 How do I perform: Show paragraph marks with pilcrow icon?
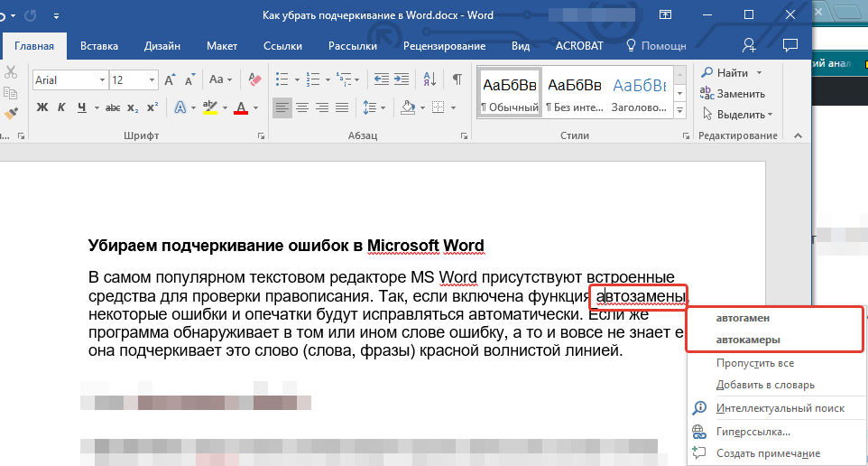[457, 79]
